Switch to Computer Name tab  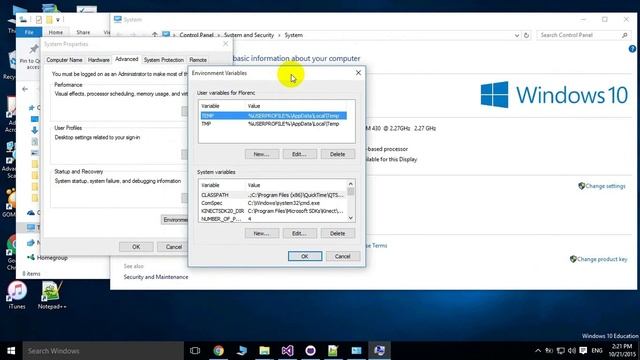64,60
